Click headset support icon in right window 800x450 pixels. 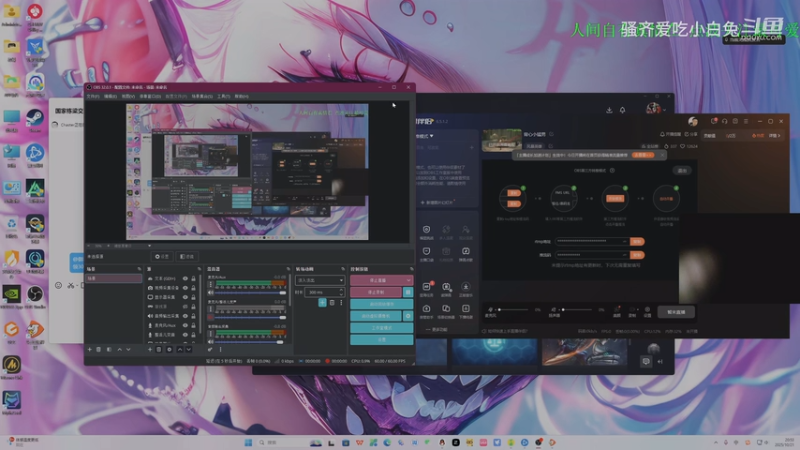click(724, 121)
